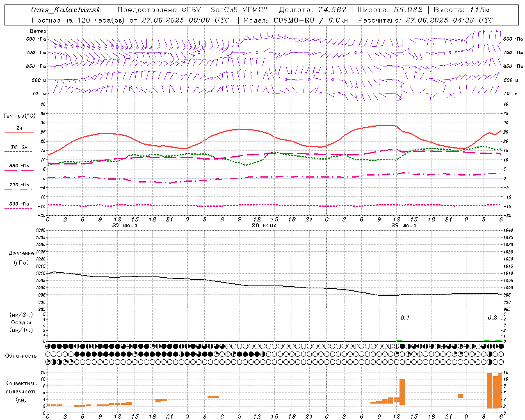Viewport: 525px width, 420px height.
Task: Click the forecast length text Прогноз на 120 часа(ов)
Action: click(x=79, y=20)
